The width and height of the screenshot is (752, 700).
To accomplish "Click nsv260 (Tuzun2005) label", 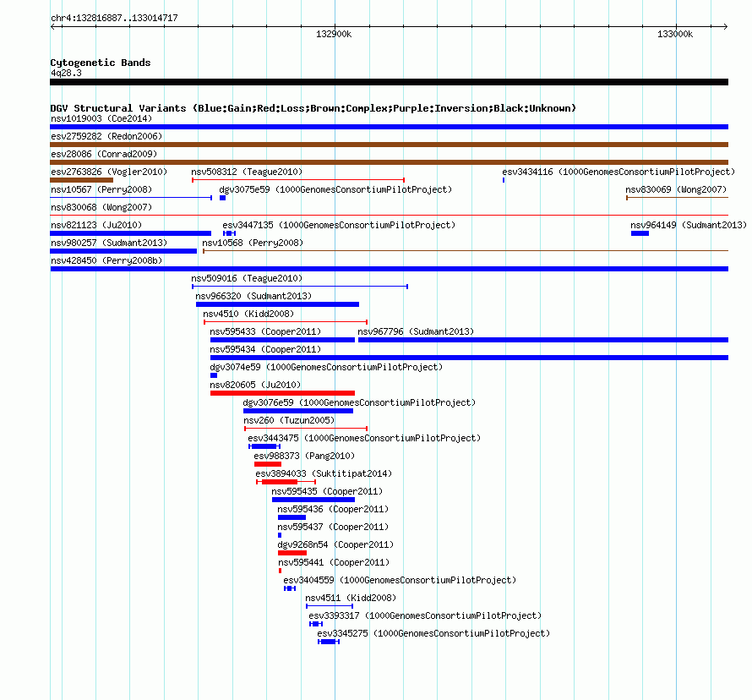I will 289,420.
